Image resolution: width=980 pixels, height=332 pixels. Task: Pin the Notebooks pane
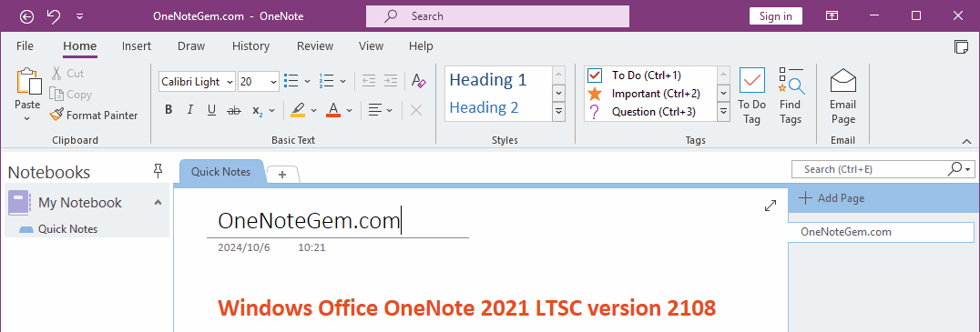click(x=158, y=171)
